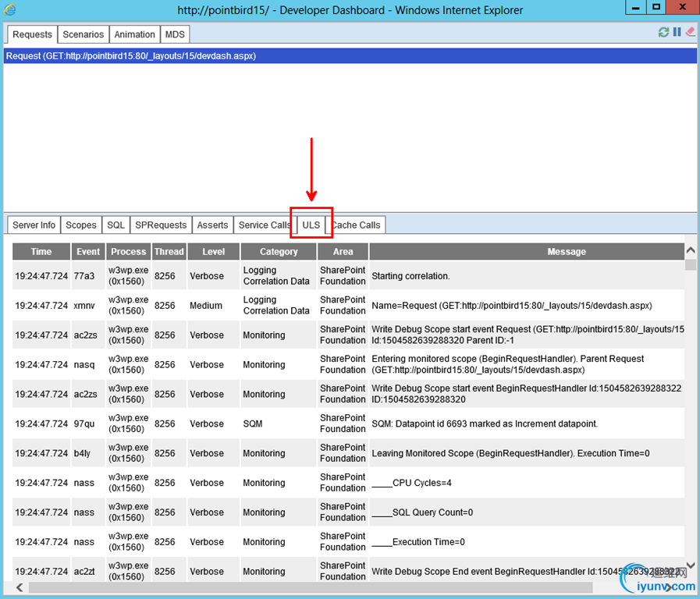This screenshot has height=599, width=700.
Task: Maximize the Developer Dashboard window
Action: (656, 8)
